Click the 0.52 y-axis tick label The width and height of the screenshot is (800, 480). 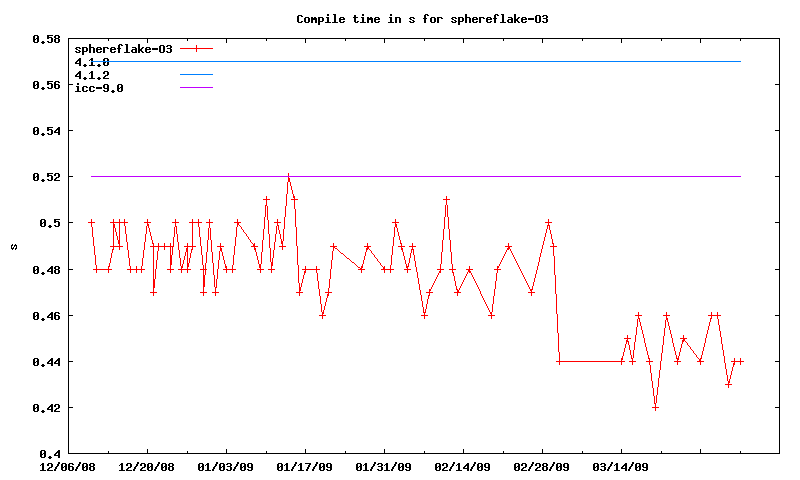tap(45, 177)
